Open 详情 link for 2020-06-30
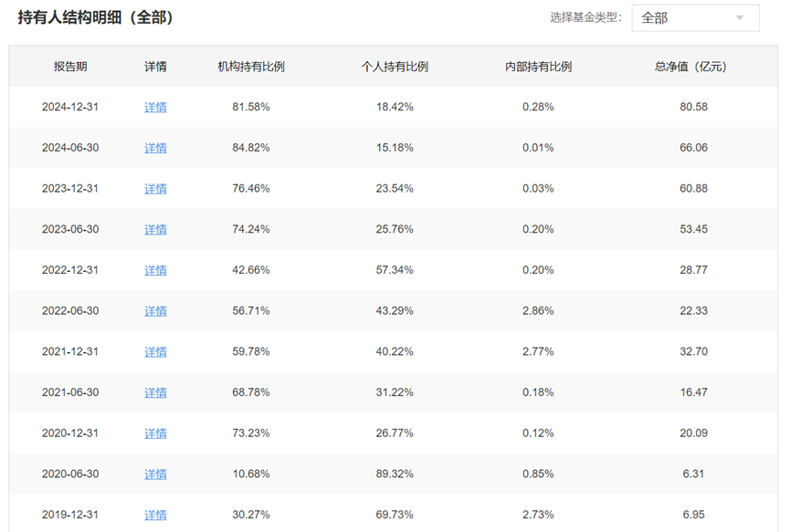The width and height of the screenshot is (790, 532). [x=155, y=475]
